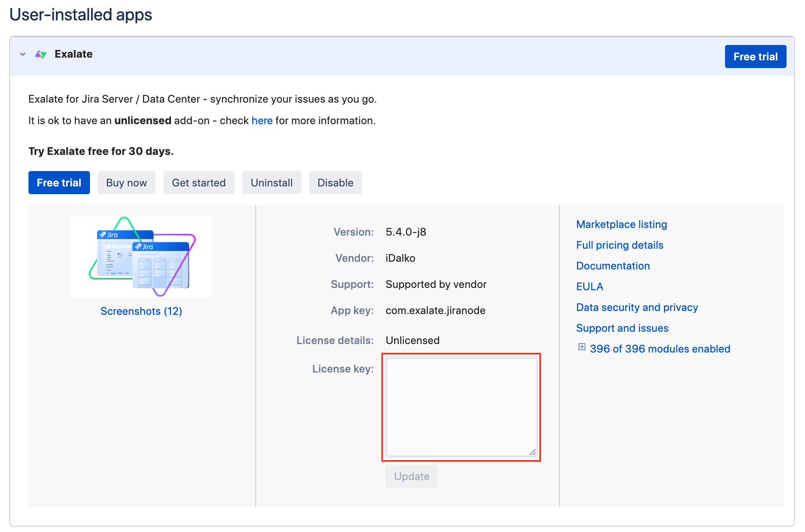Open the Screenshots (12) link
The width and height of the screenshot is (805, 532).
[141, 311]
